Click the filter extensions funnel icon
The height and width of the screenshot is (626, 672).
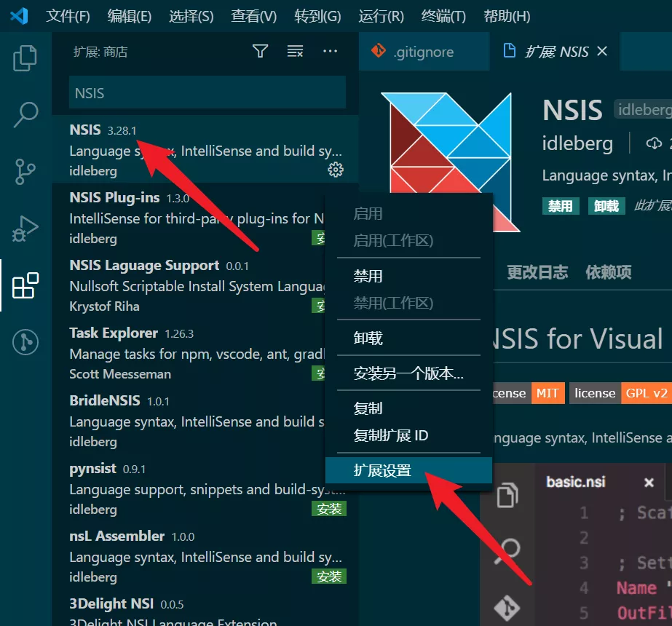260,52
